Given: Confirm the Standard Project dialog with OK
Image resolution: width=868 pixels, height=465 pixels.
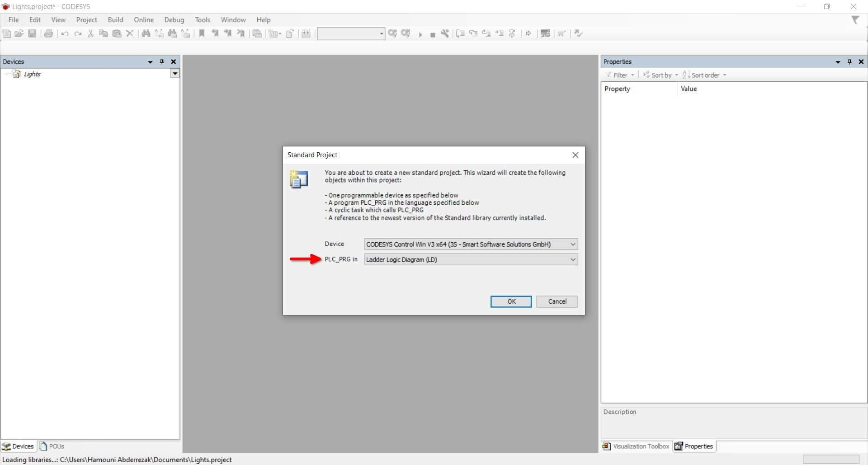Looking at the screenshot, I should click(511, 302).
